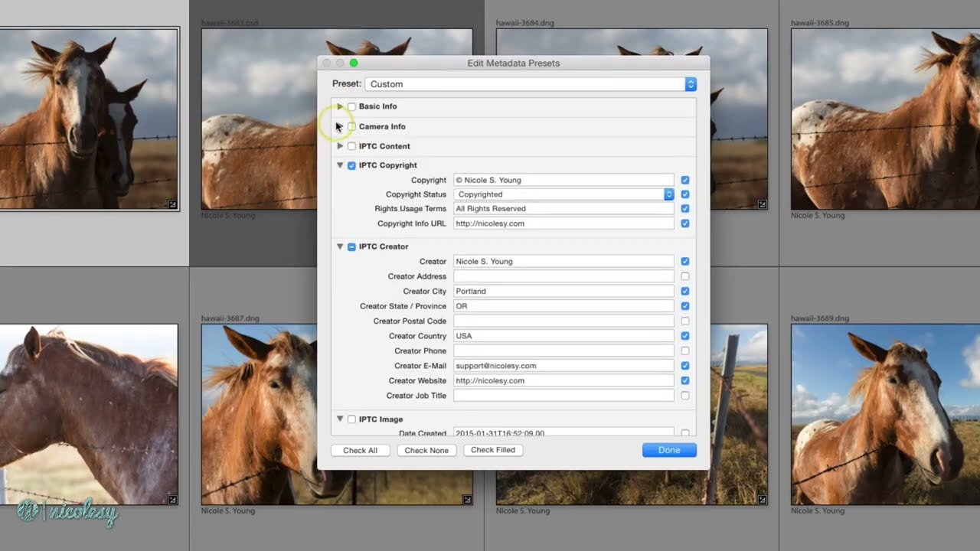Collapse the IPTC Creator section triangle
980x551 pixels.
pos(340,246)
